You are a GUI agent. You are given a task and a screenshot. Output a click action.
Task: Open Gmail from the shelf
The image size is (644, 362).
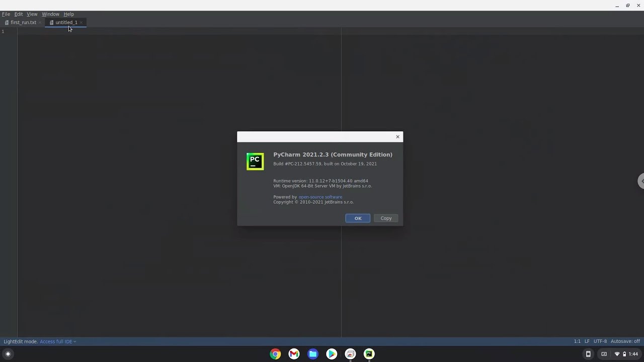(x=294, y=354)
